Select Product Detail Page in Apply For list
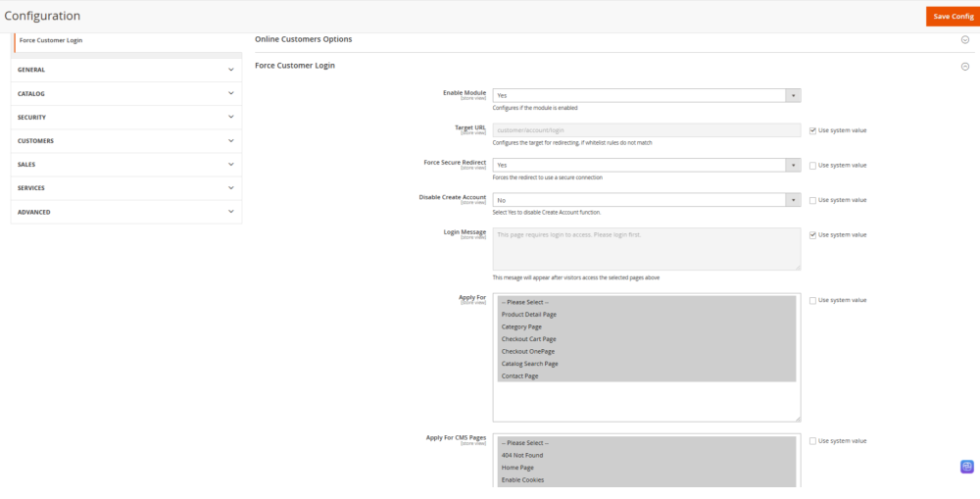This screenshot has height=499, width=980. coord(647,315)
